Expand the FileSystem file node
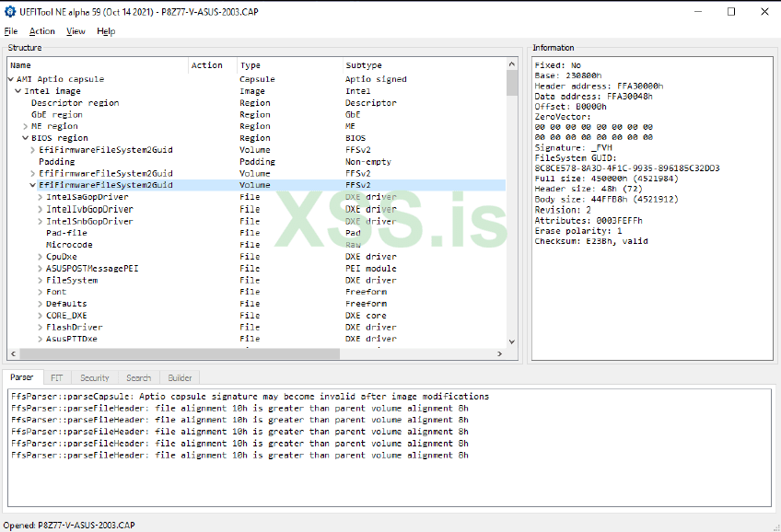781x532 pixels. click(x=41, y=280)
